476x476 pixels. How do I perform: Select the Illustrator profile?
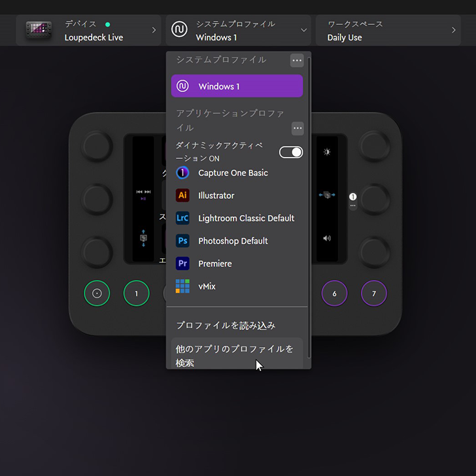tap(237, 195)
